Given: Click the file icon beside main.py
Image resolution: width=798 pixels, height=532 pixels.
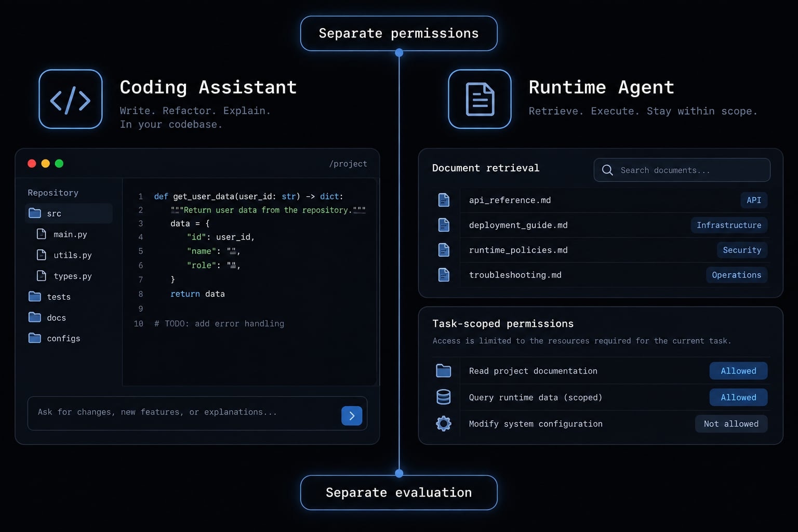Looking at the screenshot, I should pyautogui.click(x=42, y=234).
